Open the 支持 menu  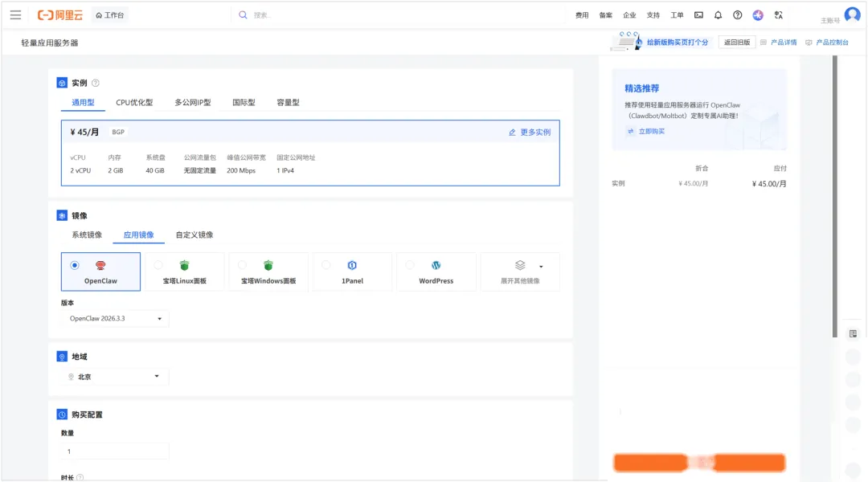[x=653, y=15]
